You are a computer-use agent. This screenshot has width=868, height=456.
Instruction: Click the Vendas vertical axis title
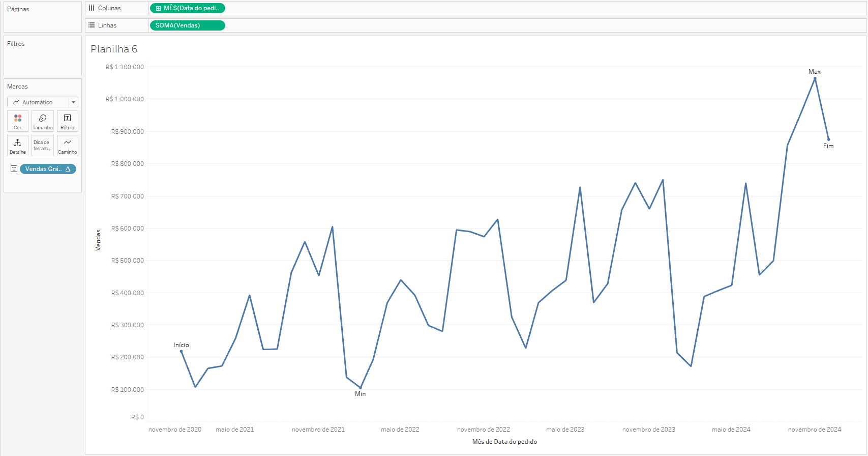98,240
